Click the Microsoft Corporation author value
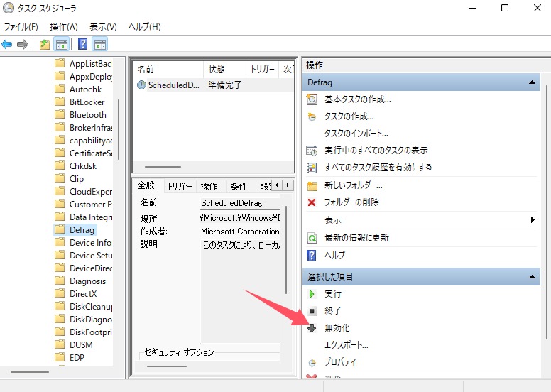 click(x=240, y=232)
